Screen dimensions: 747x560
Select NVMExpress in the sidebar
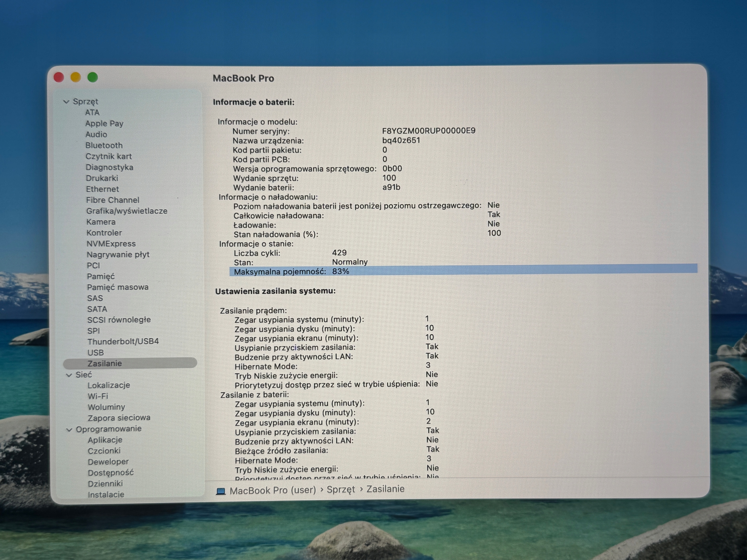coord(111,244)
